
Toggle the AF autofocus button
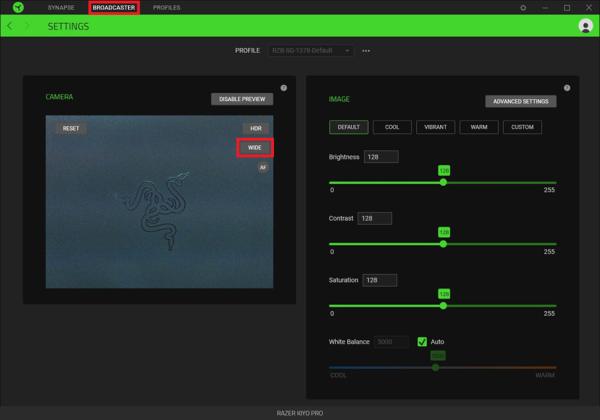click(263, 167)
